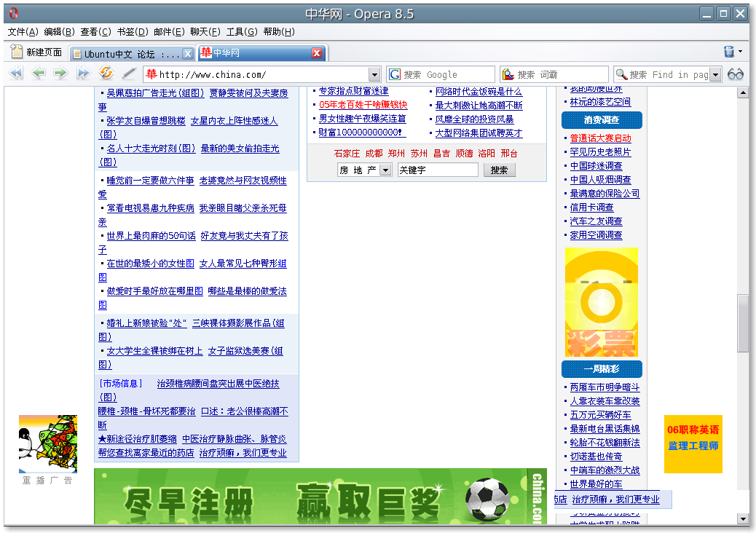Click the scrollbar up arrow

(743, 92)
